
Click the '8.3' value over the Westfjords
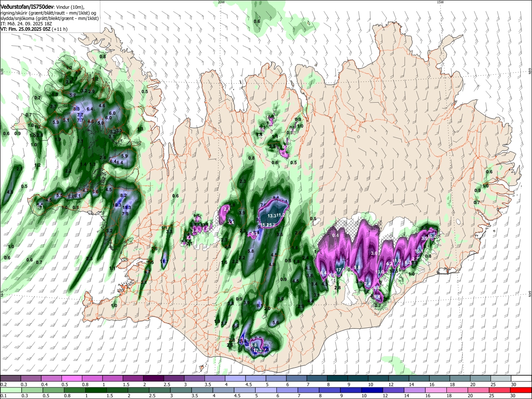pyautogui.click(x=76, y=109)
